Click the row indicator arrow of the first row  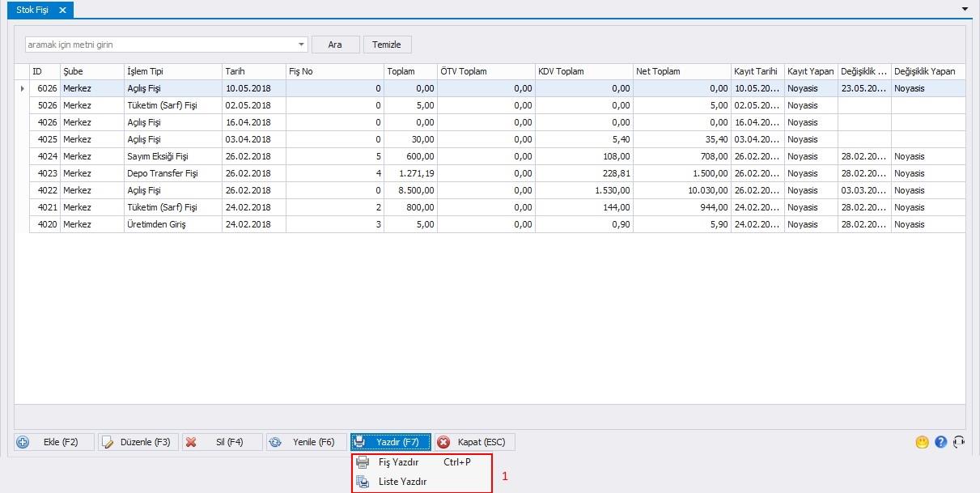coord(22,88)
